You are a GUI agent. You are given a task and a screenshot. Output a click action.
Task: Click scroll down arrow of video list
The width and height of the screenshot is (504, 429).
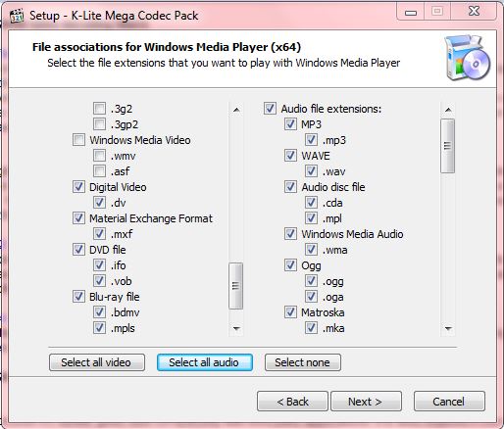(x=236, y=328)
